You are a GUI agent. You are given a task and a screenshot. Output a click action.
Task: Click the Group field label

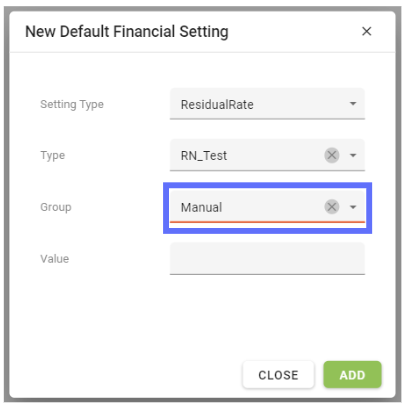point(56,207)
